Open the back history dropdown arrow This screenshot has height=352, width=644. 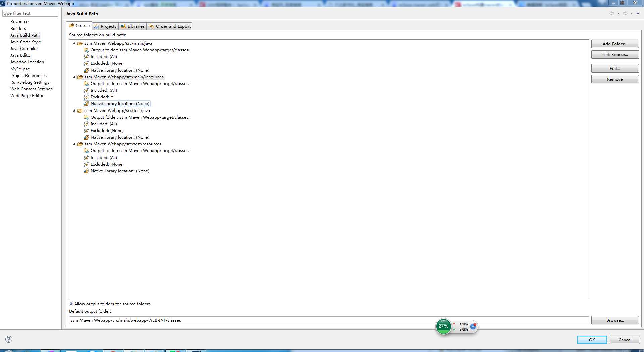click(x=618, y=13)
